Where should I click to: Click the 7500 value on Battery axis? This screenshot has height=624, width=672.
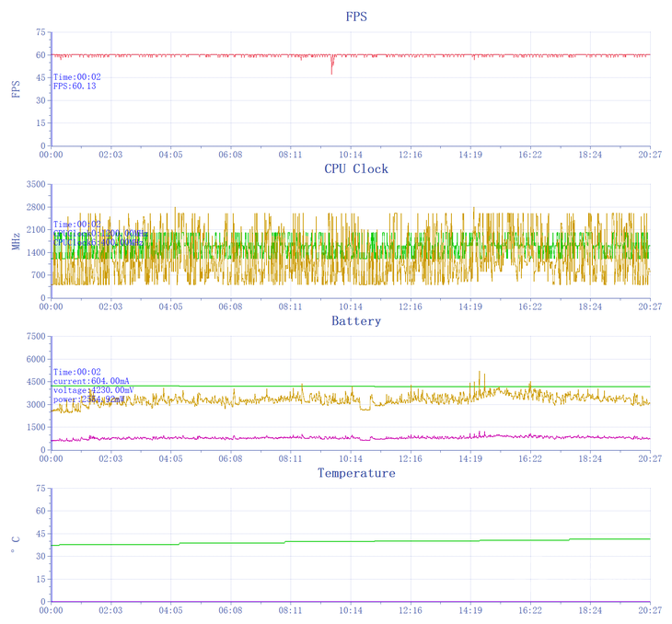pos(35,337)
